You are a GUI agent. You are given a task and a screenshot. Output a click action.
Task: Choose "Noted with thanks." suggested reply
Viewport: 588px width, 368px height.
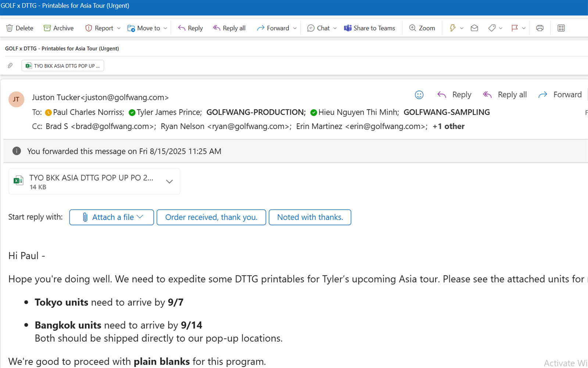[310, 217]
